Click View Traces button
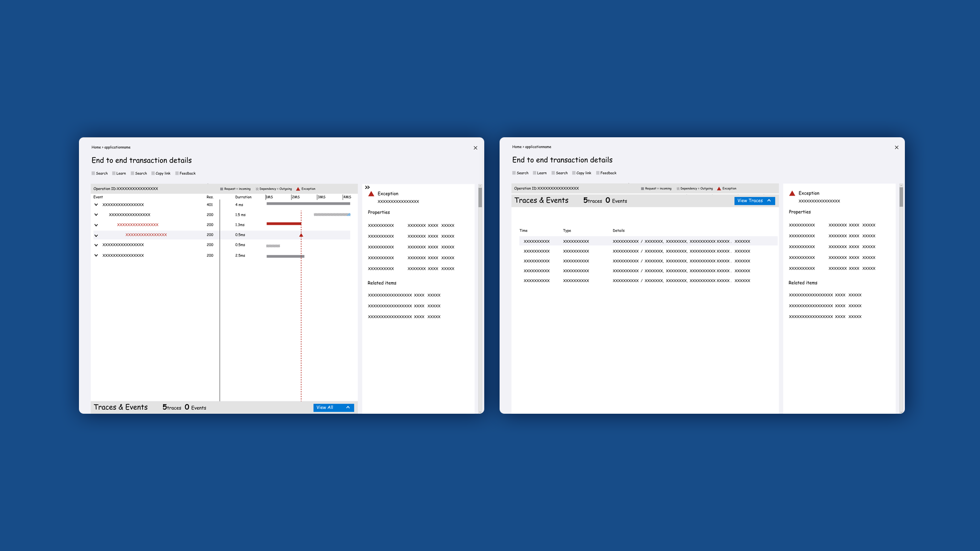 754,201
